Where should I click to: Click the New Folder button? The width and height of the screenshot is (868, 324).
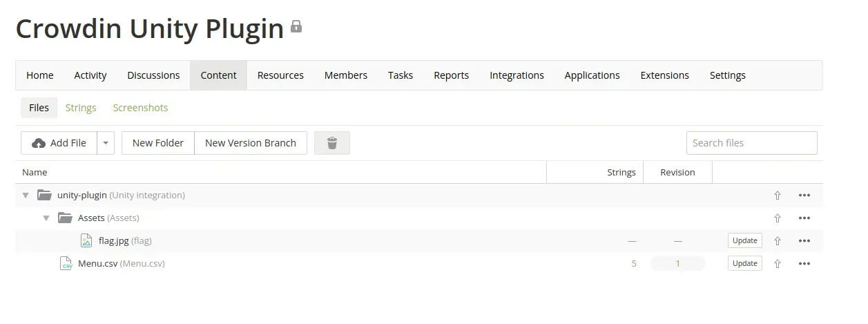point(158,143)
